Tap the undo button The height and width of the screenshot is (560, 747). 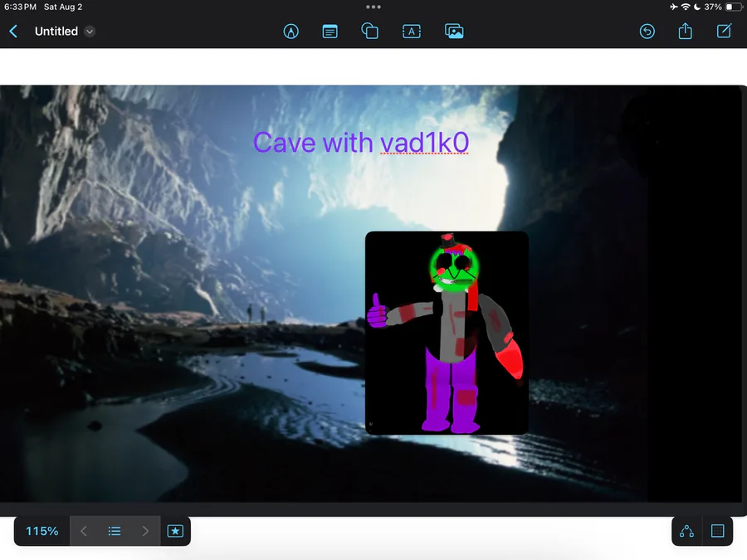[x=647, y=32]
